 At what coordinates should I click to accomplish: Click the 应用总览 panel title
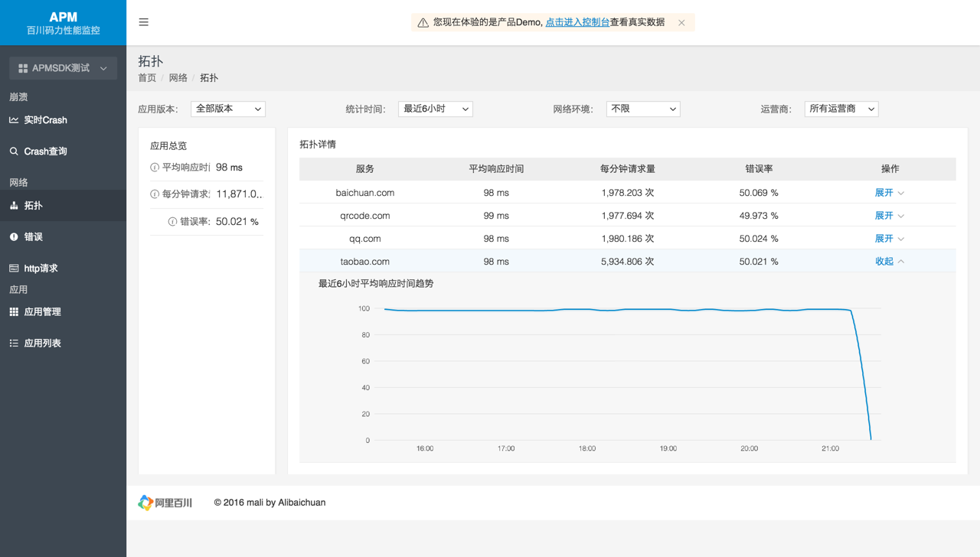pos(168,145)
